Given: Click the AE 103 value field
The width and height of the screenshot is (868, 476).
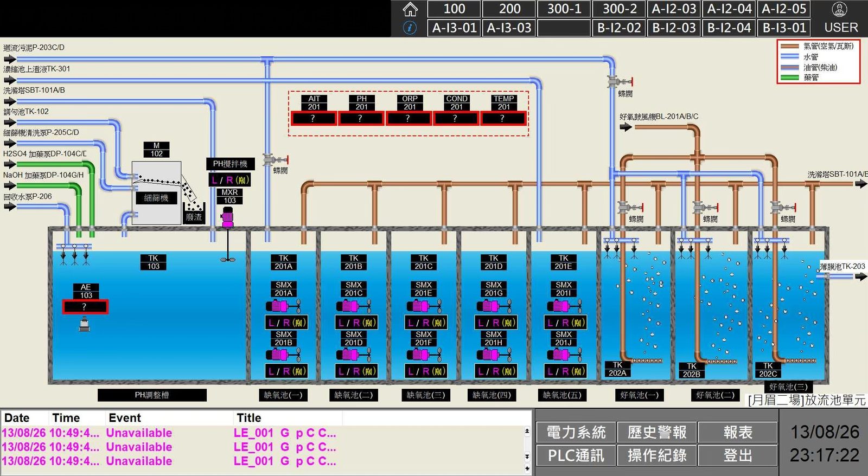Looking at the screenshot, I should click(x=85, y=307).
